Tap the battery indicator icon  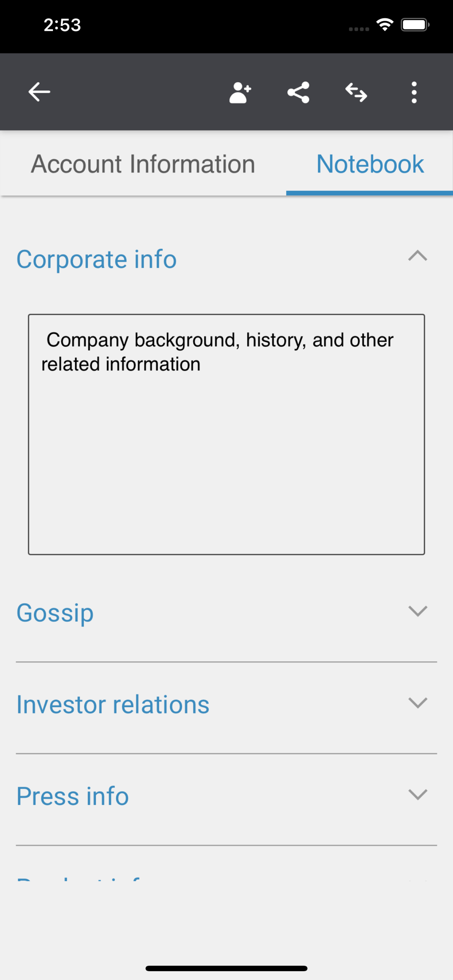click(x=415, y=24)
